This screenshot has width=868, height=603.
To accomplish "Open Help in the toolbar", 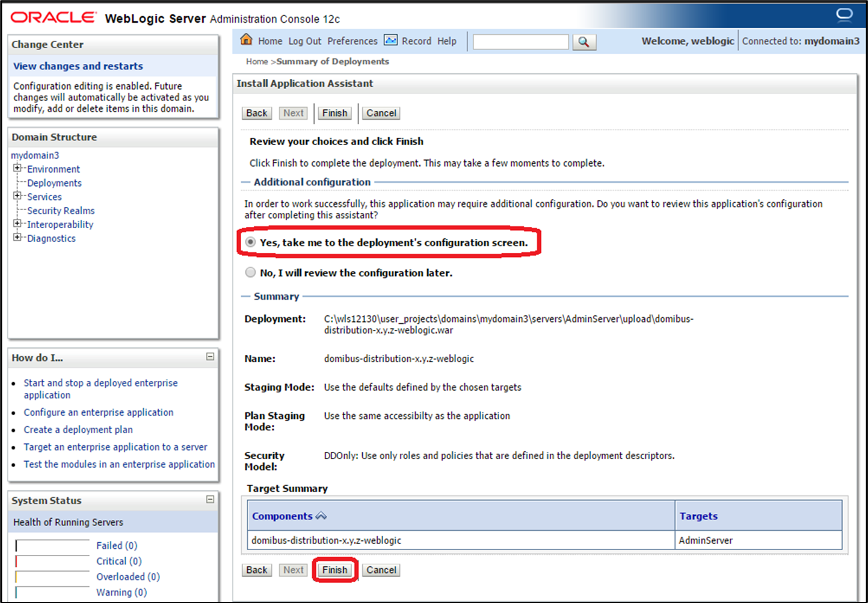I will click(447, 41).
